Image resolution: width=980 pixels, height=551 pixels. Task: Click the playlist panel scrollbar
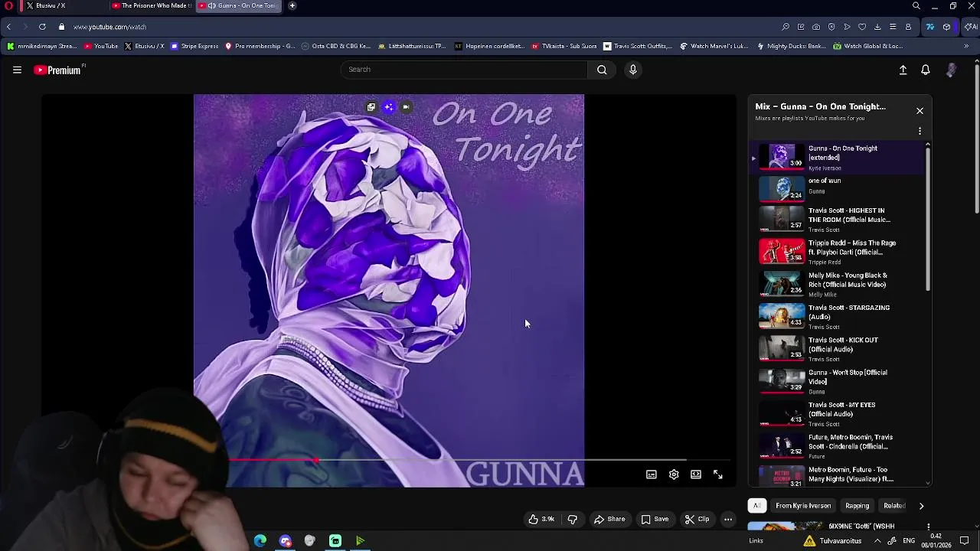(x=928, y=218)
